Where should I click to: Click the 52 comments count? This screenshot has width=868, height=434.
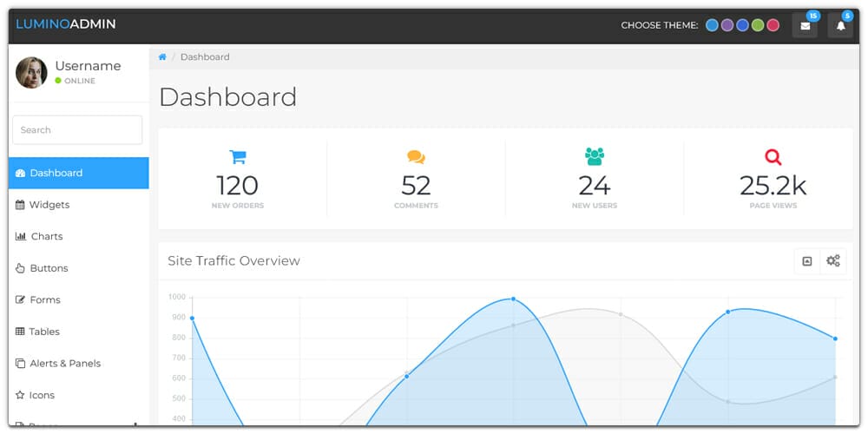(416, 186)
